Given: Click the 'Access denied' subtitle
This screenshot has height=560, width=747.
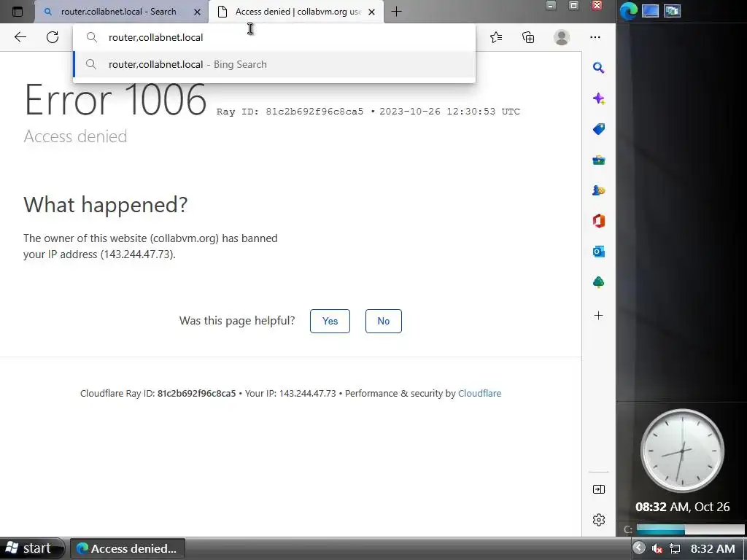Looking at the screenshot, I should tap(75, 136).
